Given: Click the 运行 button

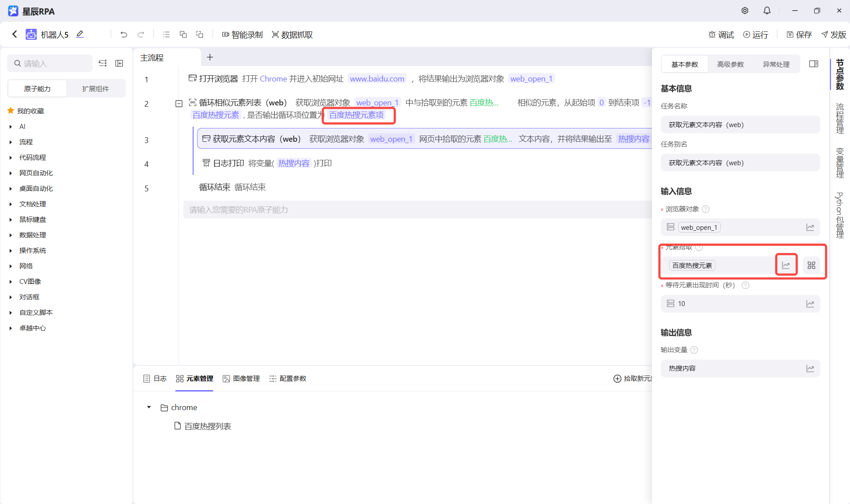Looking at the screenshot, I should coord(756,35).
